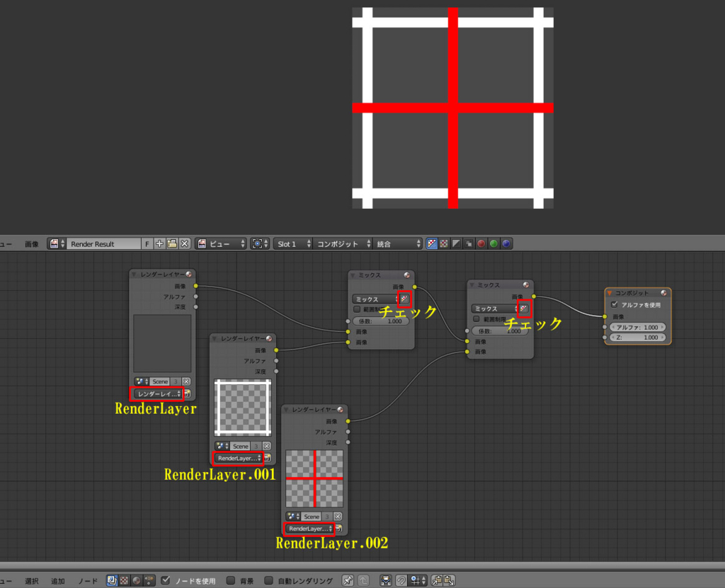Toggle アルファを使用 on コンポジット node
This screenshot has width=725, height=588.
coord(615,305)
